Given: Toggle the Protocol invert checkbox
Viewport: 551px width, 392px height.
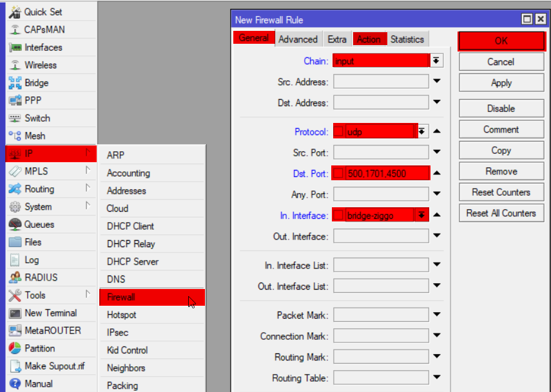Looking at the screenshot, I should [338, 132].
